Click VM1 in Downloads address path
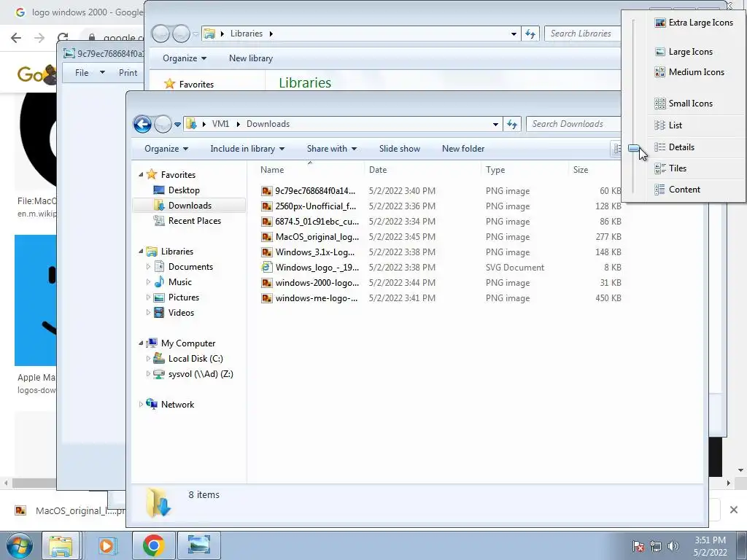The width and height of the screenshot is (747, 560). click(x=220, y=124)
